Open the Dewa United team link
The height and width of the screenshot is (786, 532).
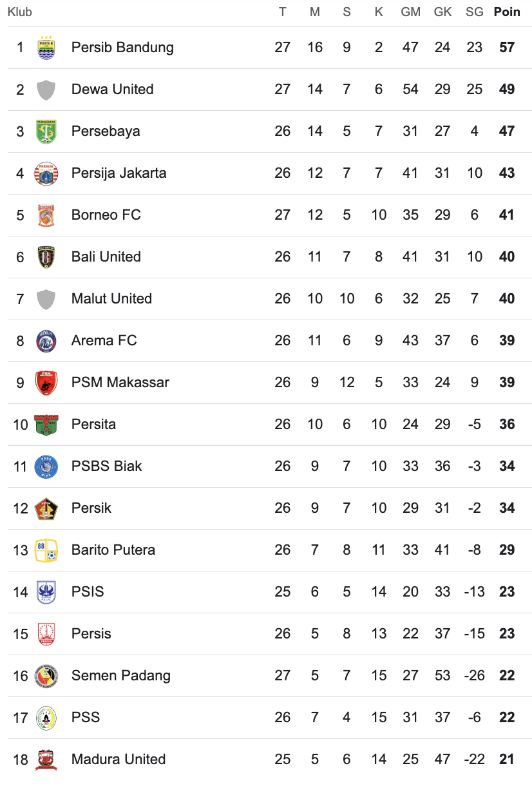tap(112, 90)
